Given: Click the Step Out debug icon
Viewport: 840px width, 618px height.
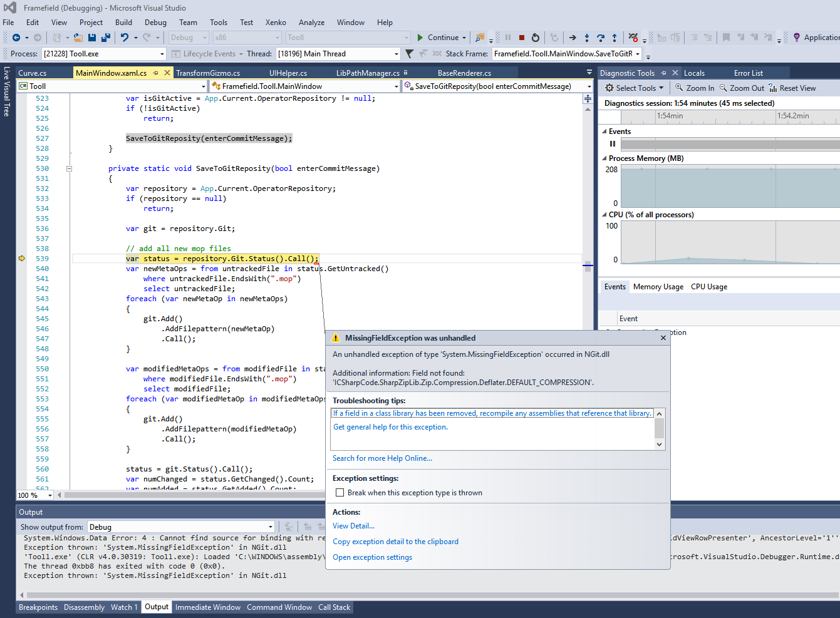Looking at the screenshot, I should point(614,38).
